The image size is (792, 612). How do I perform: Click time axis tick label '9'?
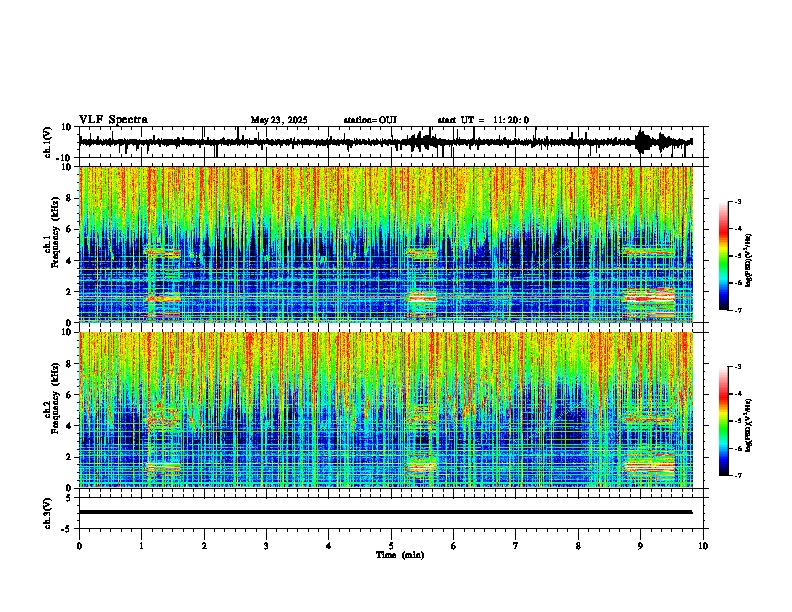pos(640,546)
